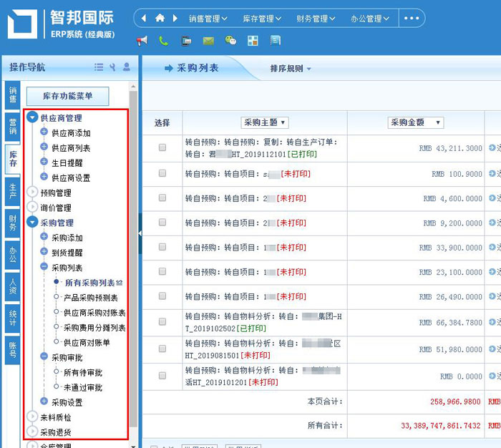
Task: Open the envelope mail icon
Action: pos(208,41)
